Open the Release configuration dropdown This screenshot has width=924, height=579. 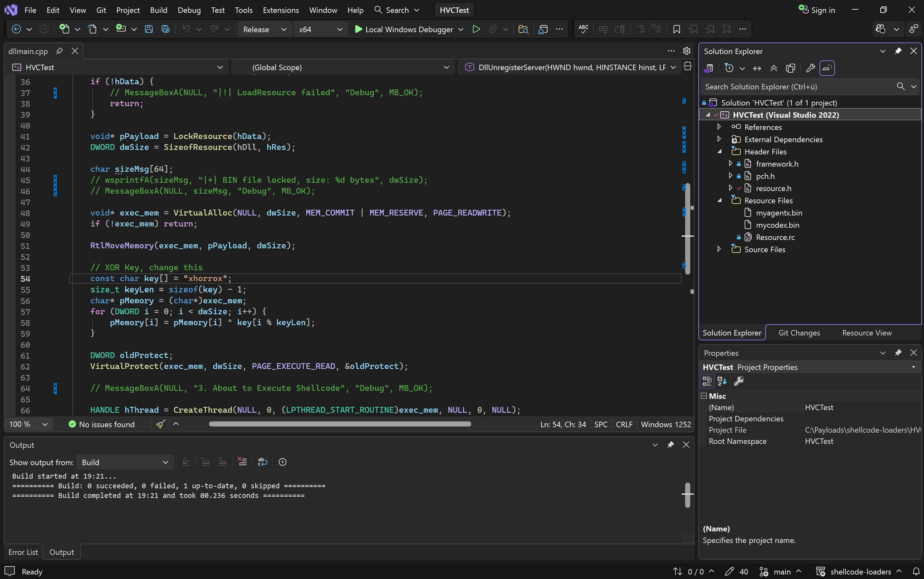(x=264, y=29)
